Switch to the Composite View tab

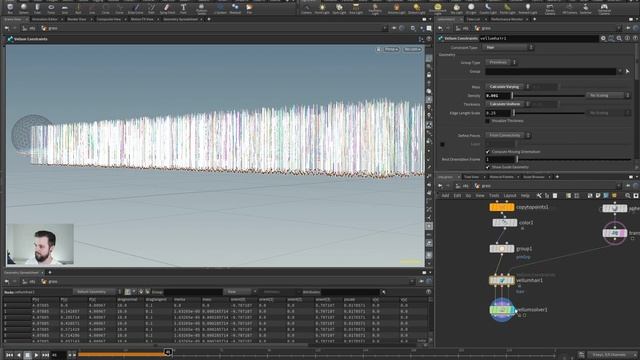(x=109, y=19)
